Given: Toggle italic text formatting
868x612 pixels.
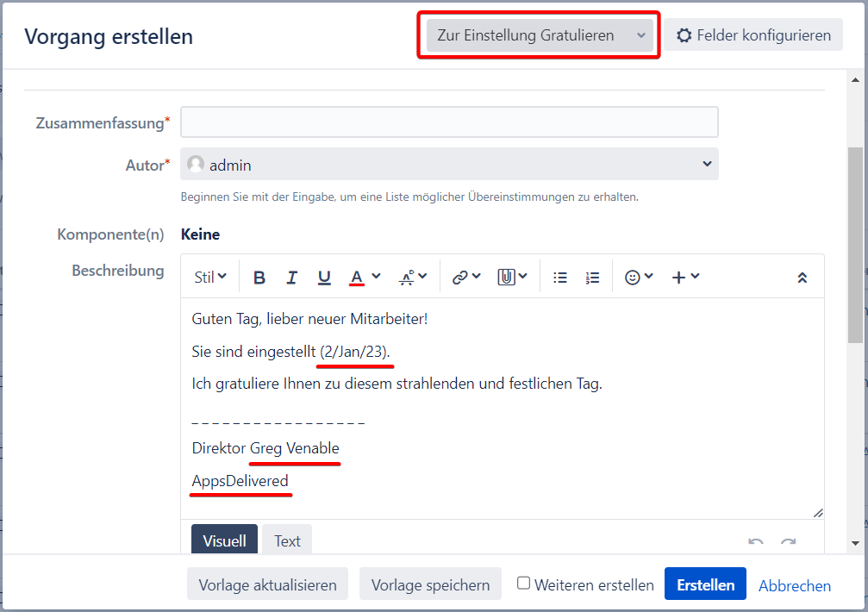Looking at the screenshot, I should (x=292, y=278).
